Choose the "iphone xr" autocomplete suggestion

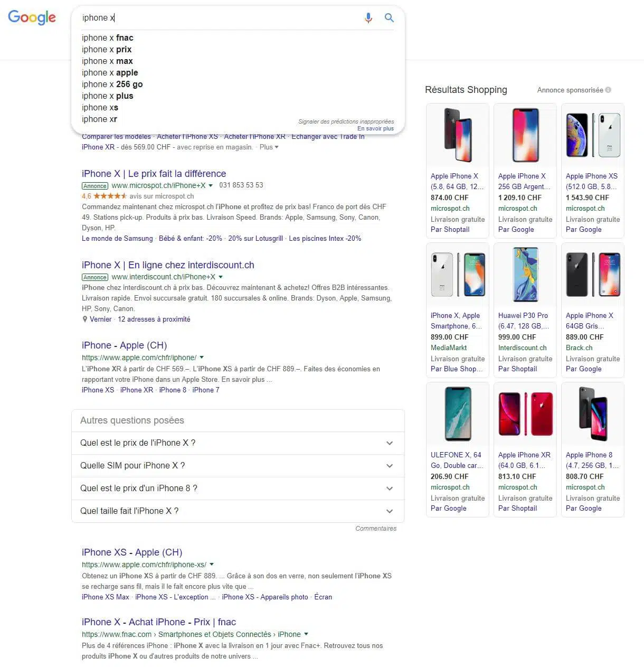click(99, 119)
